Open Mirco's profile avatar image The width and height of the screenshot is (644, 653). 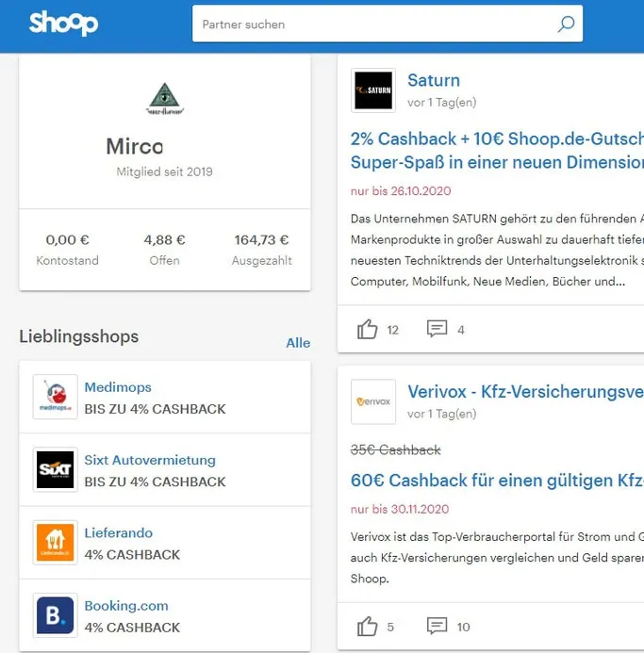tap(165, 99)
